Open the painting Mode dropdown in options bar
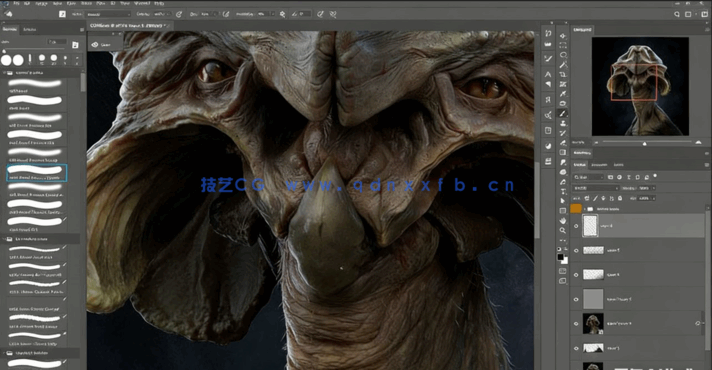This screenshot has width=712, height=370. click(x=109, y=14)
